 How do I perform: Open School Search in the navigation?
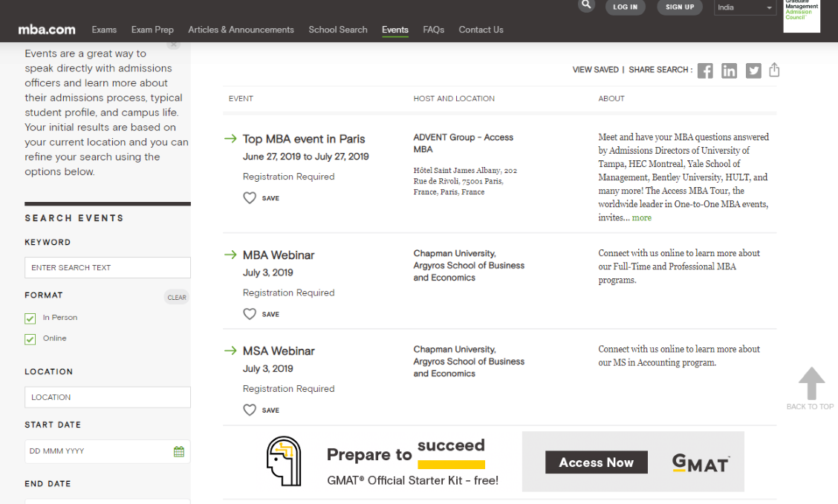[338, 30]
